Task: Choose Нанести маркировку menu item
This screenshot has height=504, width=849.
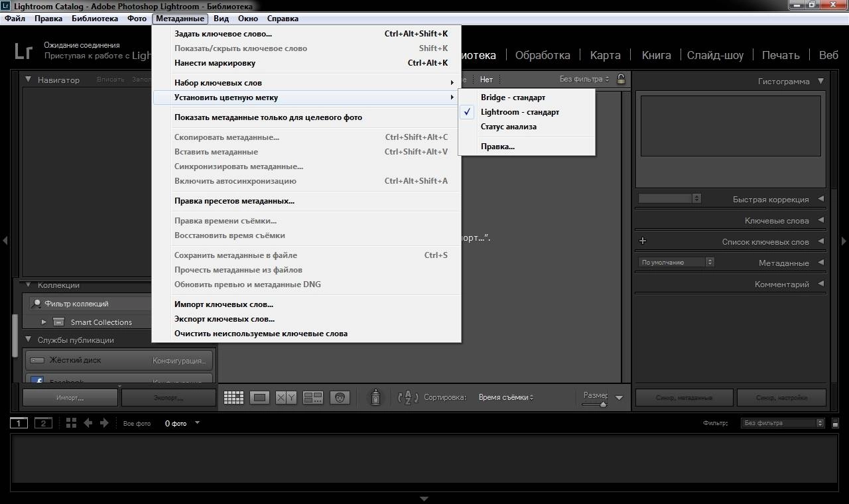Action: click(306, 63)
